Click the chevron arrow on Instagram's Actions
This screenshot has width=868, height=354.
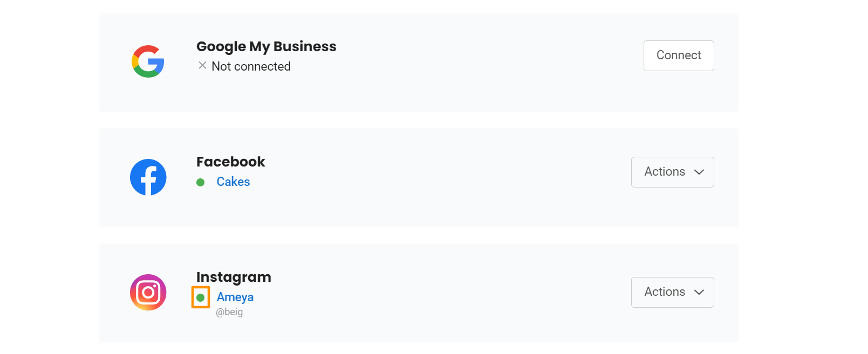699,292
